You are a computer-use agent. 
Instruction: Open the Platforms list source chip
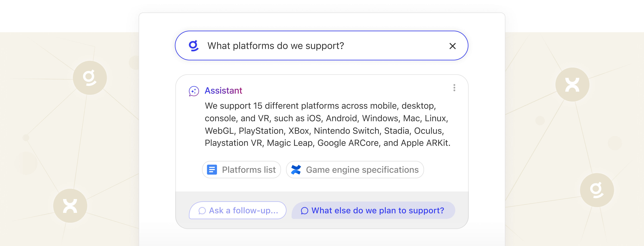click(x=249, y=170)
